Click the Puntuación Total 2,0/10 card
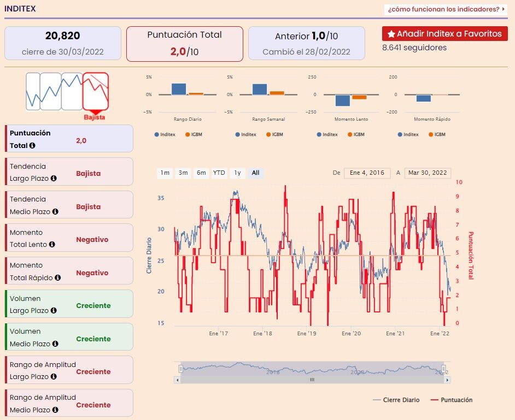Screen dimensions: 515x420 [185, 44]
